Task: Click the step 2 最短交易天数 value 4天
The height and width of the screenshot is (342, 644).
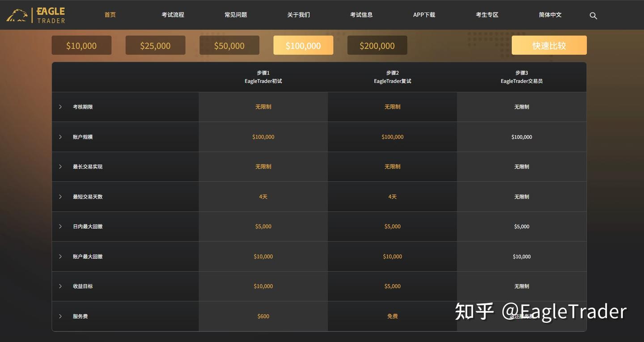Action: pos(393,197)
